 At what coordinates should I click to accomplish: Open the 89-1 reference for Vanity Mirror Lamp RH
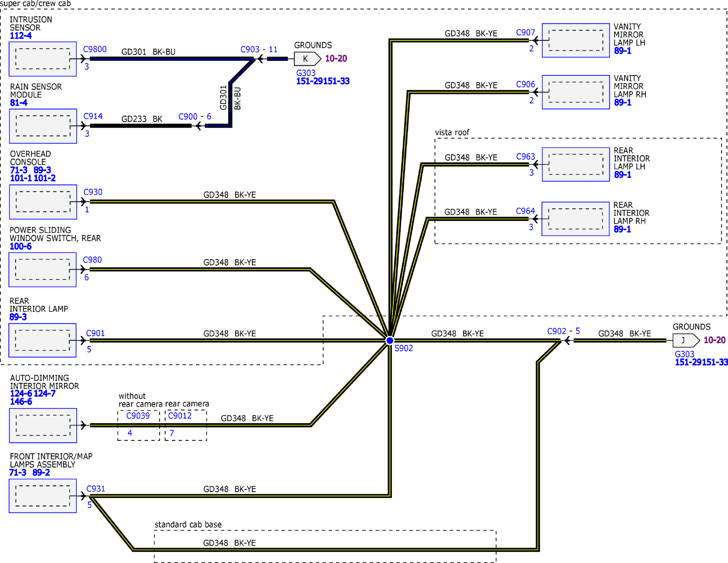pyautogui.click(x=622, y=102)
